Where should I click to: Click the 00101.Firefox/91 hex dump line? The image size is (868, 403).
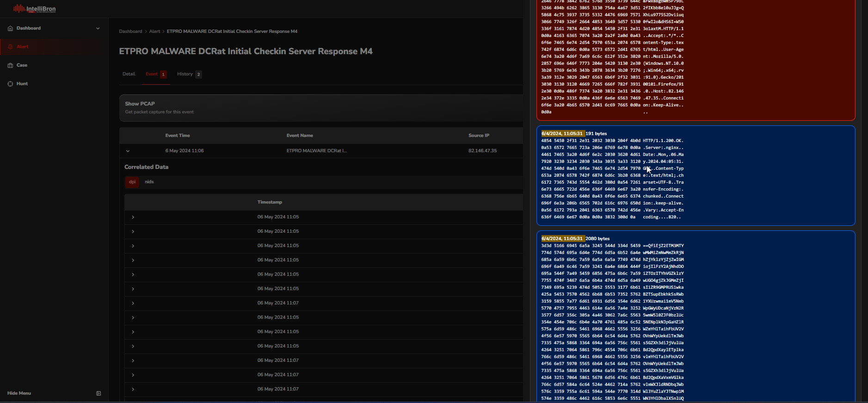612,84
